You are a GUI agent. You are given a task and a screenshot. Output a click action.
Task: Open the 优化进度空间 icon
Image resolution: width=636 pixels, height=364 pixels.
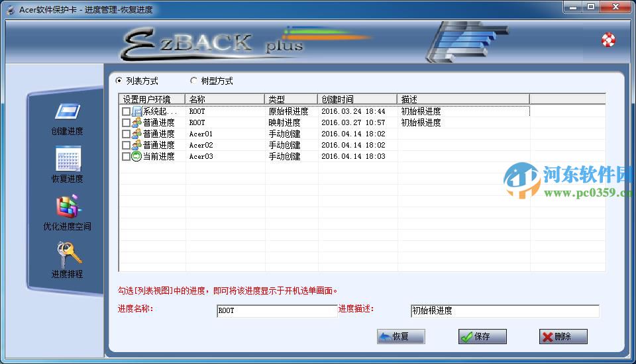tap(68, 206)
